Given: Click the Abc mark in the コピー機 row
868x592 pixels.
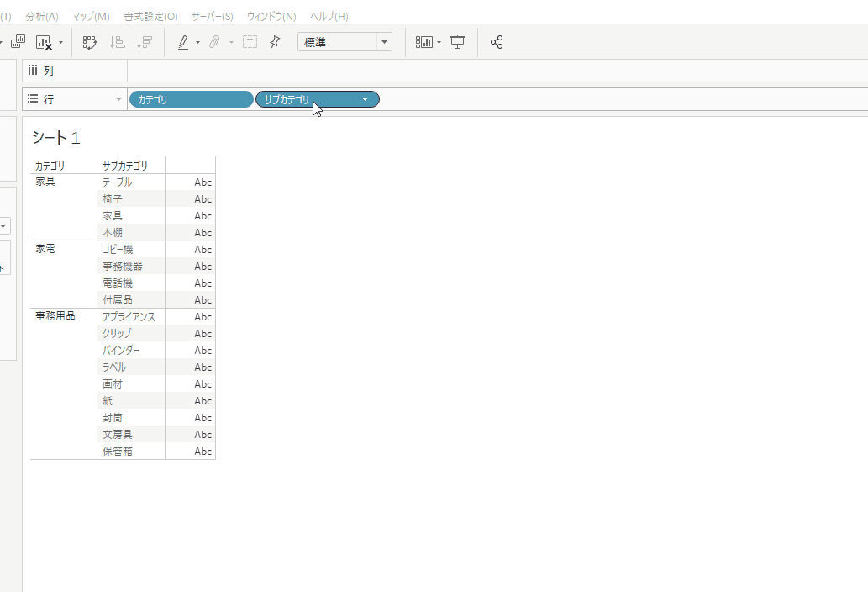Looking at the screenshot, I should 203,249.
